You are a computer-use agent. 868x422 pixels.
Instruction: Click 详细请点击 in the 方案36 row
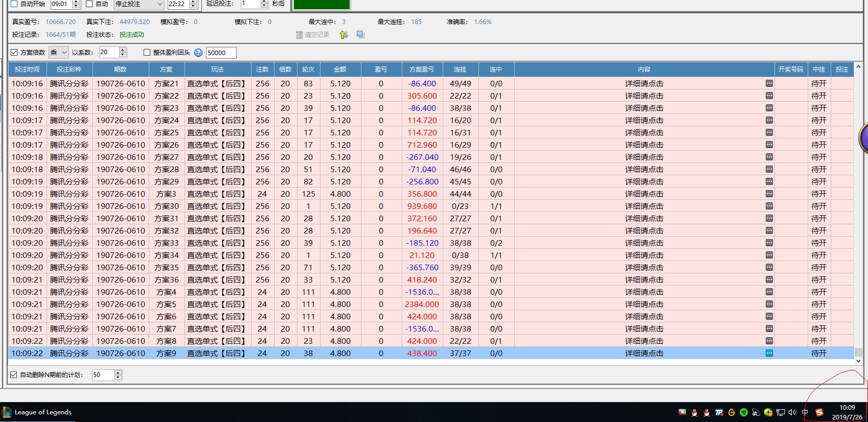pos(644,279)
